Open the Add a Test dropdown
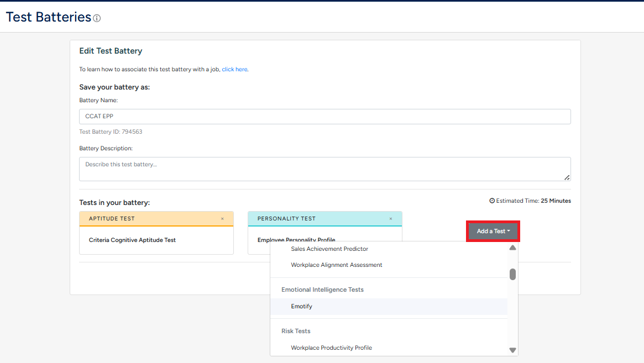This screenshot has height=363, width=644. [493, 231]
